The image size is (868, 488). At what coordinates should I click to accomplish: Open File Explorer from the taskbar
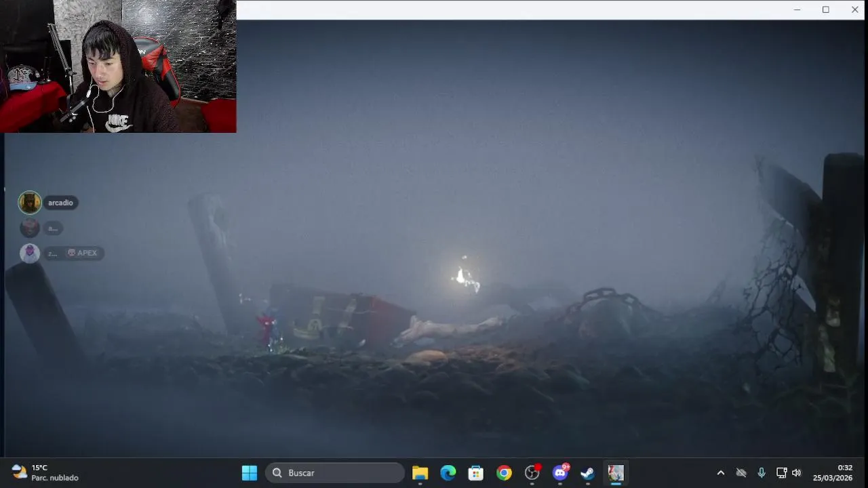[420, 472]
